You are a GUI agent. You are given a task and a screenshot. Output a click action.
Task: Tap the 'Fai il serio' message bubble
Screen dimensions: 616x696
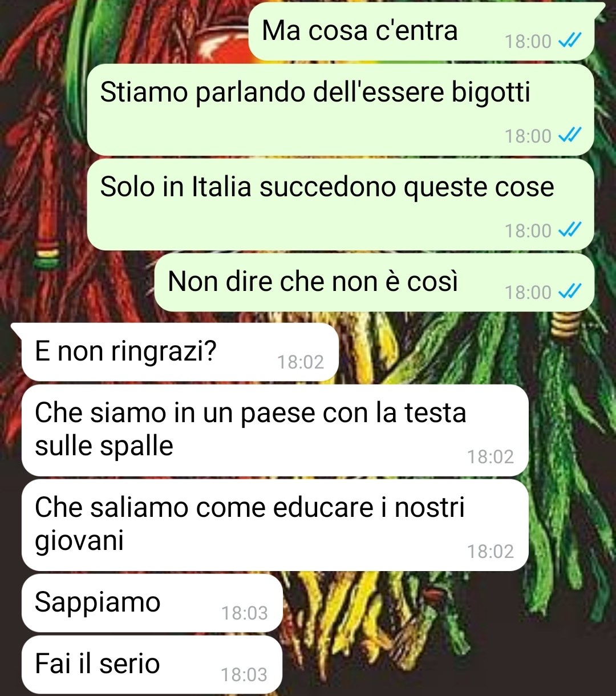(152, 665)
